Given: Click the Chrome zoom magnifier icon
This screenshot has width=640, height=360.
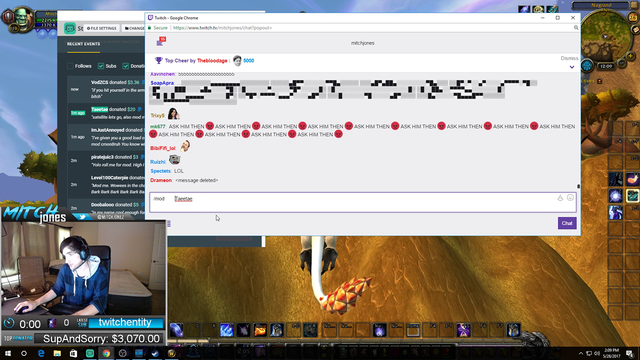Looking at the screenshot, I should tap(576, 28).
